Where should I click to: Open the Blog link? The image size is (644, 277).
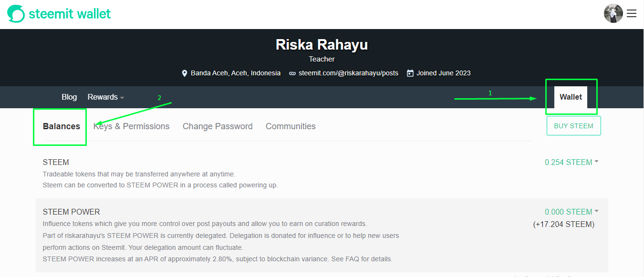click(69, 97)
